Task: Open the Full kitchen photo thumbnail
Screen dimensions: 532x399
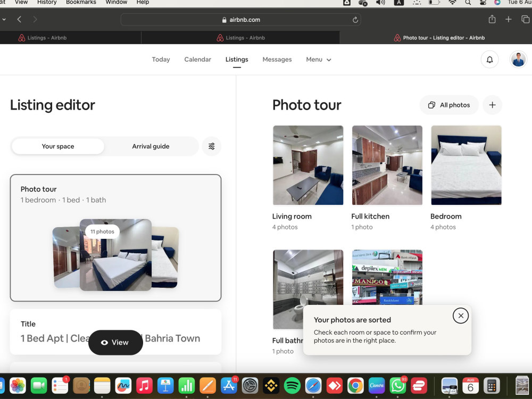Action: coord(387,165)
